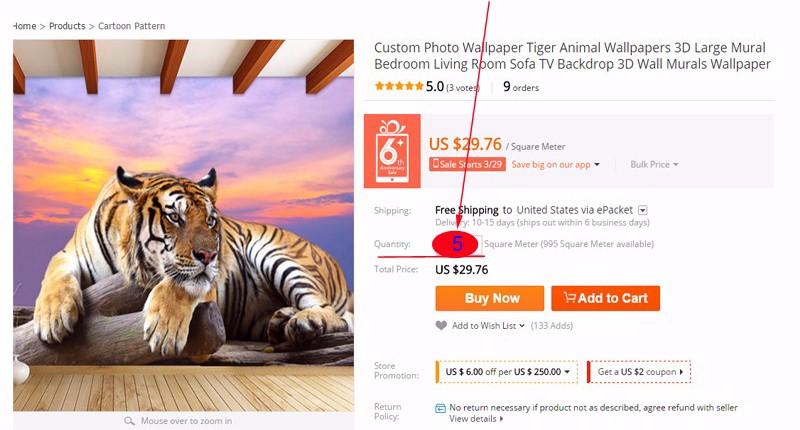Go to Products in the breadcrumb
Image resolution: width=800 pixels, height=430 pixels.
pos(67,26)
